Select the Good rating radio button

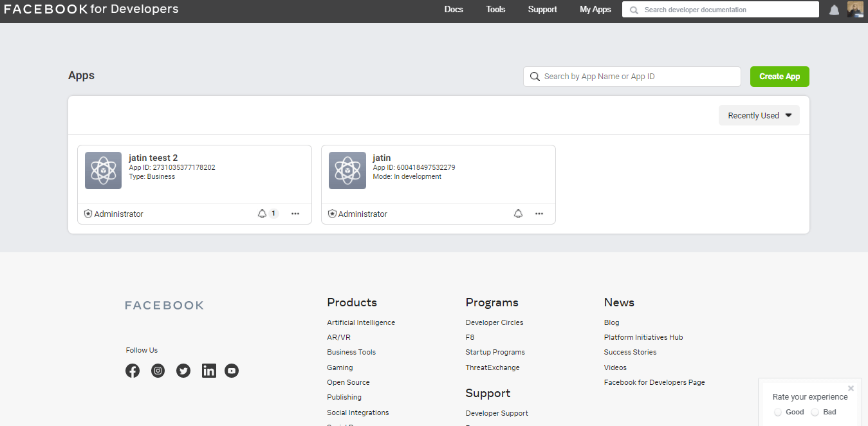778,412
